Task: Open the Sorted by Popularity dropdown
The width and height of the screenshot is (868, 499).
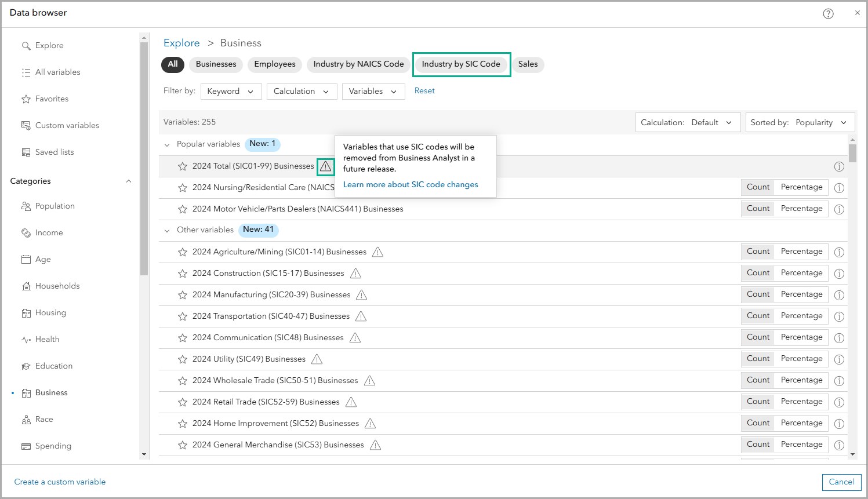Action: point(800,122)
